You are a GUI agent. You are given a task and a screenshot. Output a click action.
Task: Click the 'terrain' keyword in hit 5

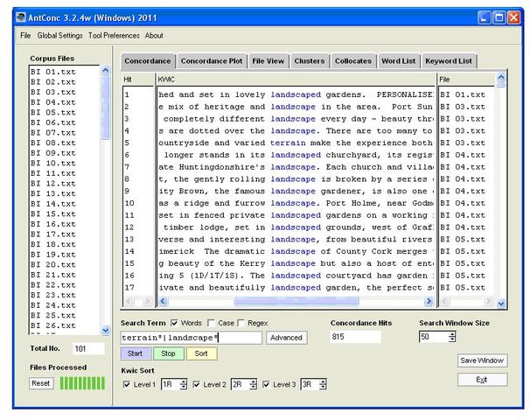[x=288, y=143]
